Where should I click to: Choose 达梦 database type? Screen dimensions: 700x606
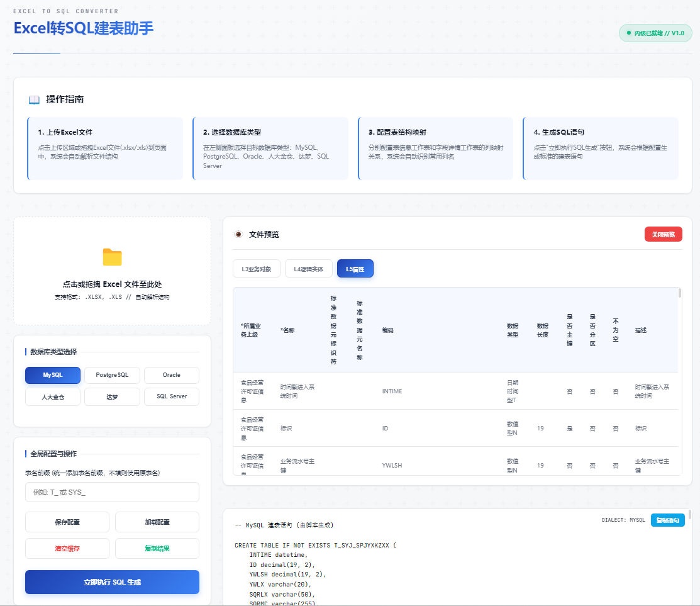tap(112, 396)
